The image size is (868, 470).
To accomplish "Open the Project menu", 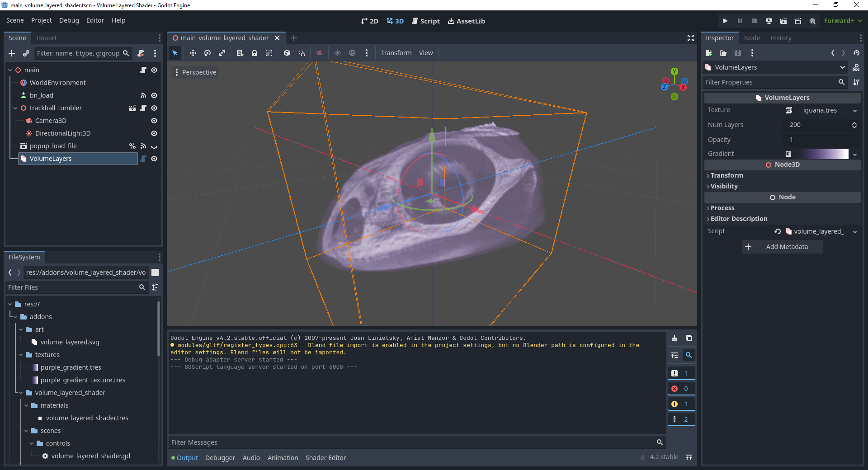I will click(x=41, y=20).
